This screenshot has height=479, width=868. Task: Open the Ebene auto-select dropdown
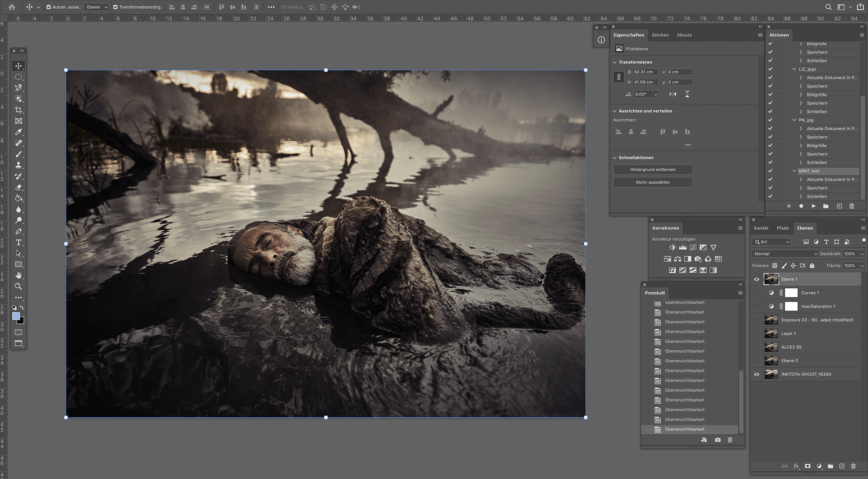click(x=97, y=7)
